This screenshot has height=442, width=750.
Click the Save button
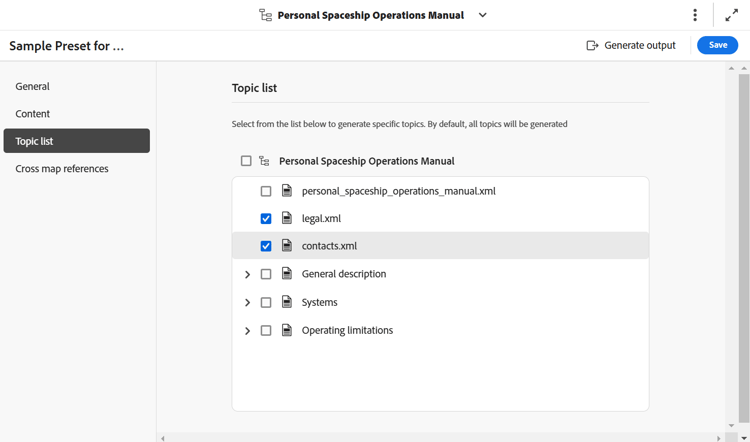tap(717, 45)
